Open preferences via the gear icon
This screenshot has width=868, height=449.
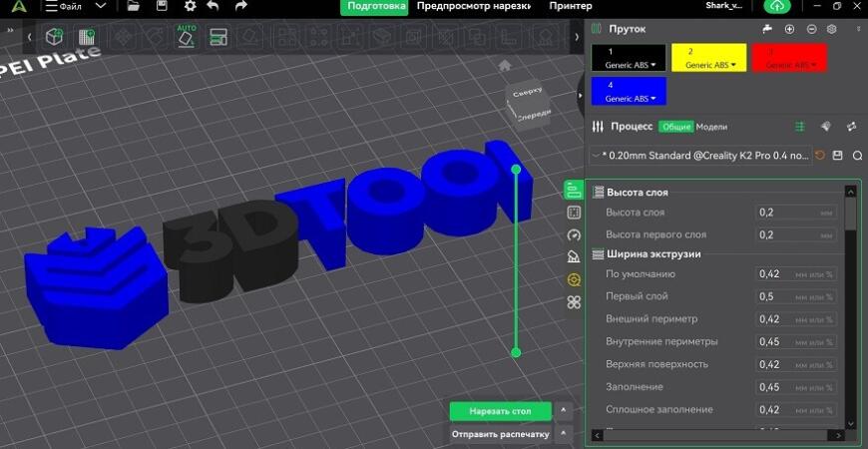(x=190, y=6)
